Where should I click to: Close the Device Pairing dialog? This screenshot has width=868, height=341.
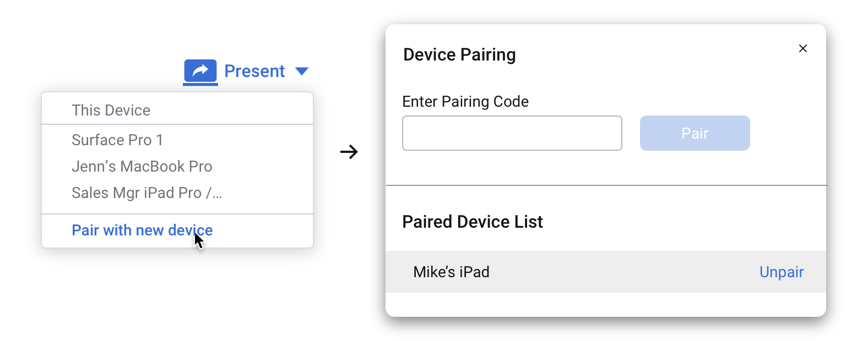point(803,48)
